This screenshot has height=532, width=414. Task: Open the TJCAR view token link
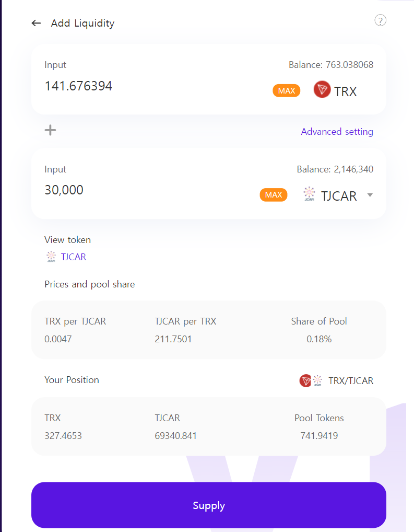(74, 257)
